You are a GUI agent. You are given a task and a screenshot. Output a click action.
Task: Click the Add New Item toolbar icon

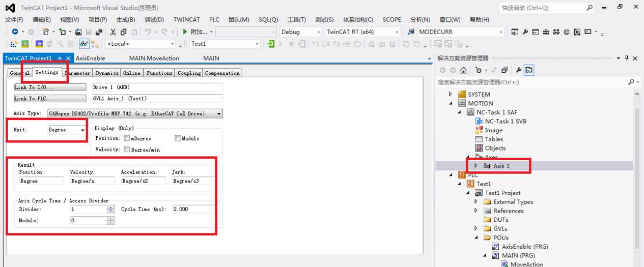click(62, 32)
